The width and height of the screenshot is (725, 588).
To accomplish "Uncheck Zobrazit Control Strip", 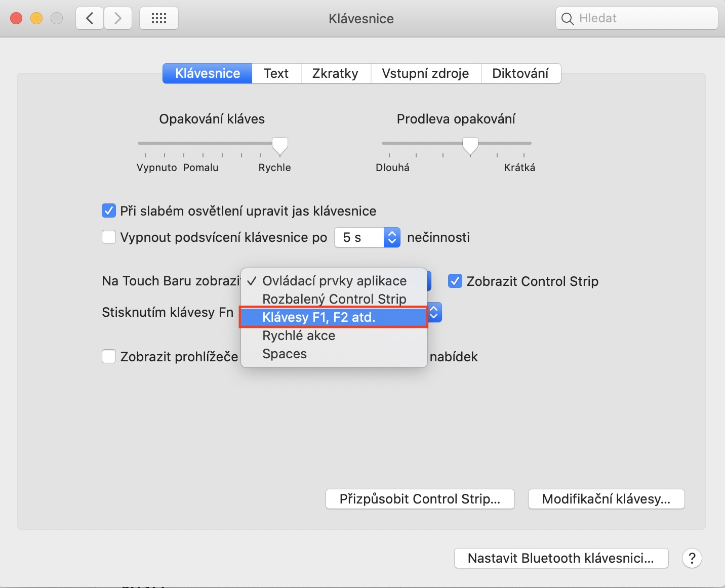I will click(455, 281).
